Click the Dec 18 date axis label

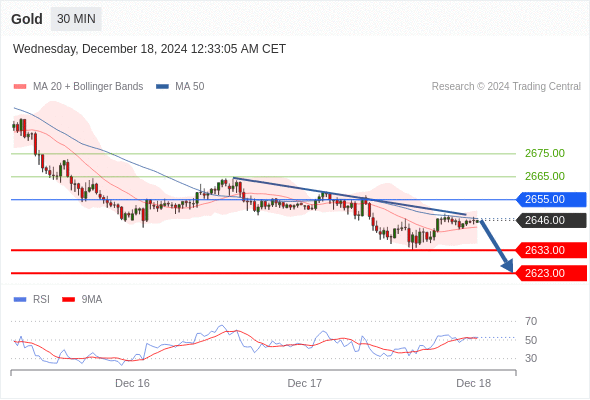tap(474, 383)
